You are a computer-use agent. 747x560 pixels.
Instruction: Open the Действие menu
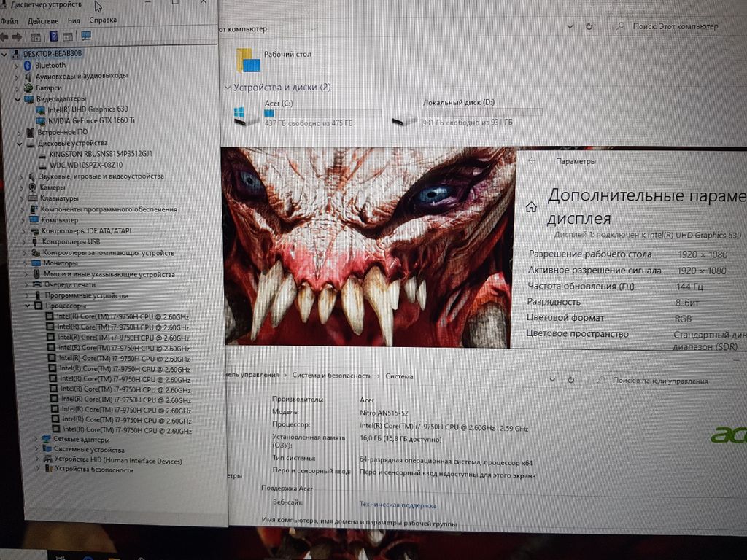(42, 21)
